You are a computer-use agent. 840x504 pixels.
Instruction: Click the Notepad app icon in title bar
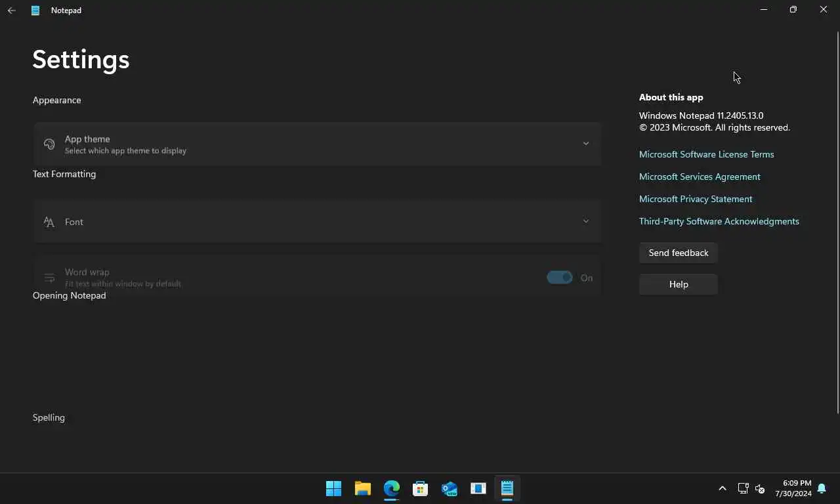click(x=35, y=10)
